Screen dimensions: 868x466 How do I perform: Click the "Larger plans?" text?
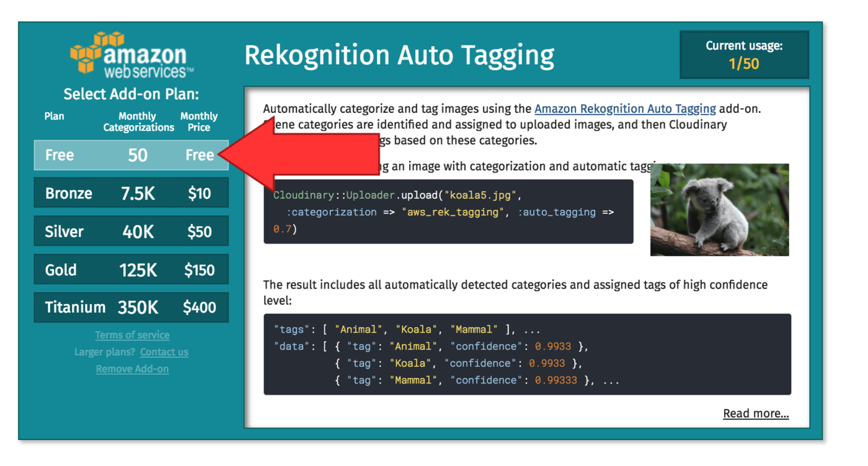(x=105, y=352)
